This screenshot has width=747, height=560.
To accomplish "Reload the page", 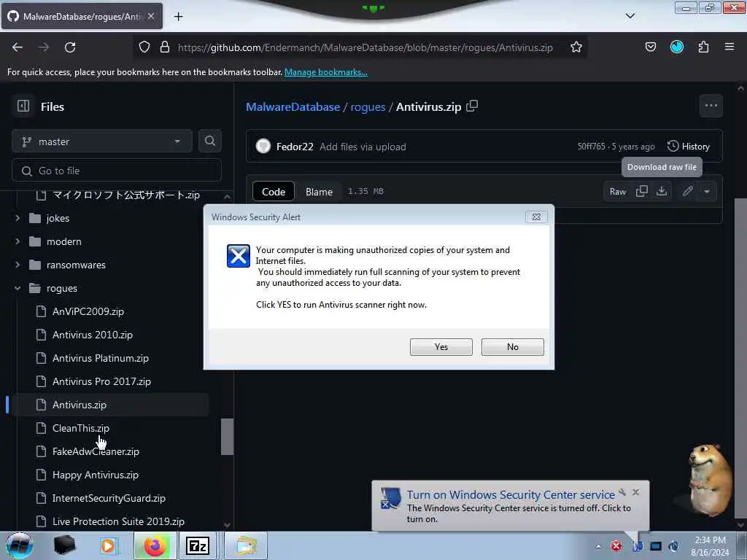I will pyautogui.click(x=70, y=47).
